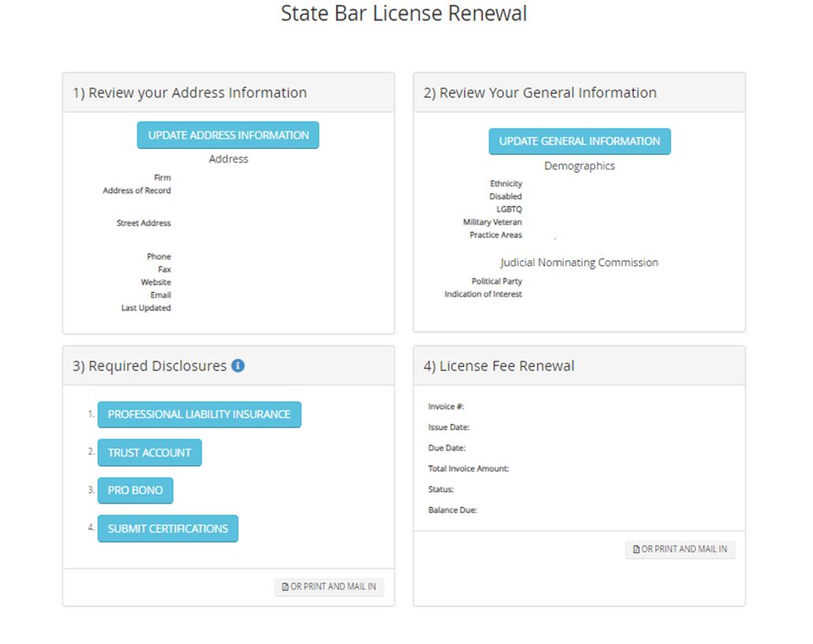Open the PRO BONO disclosure

coord(135,490)
